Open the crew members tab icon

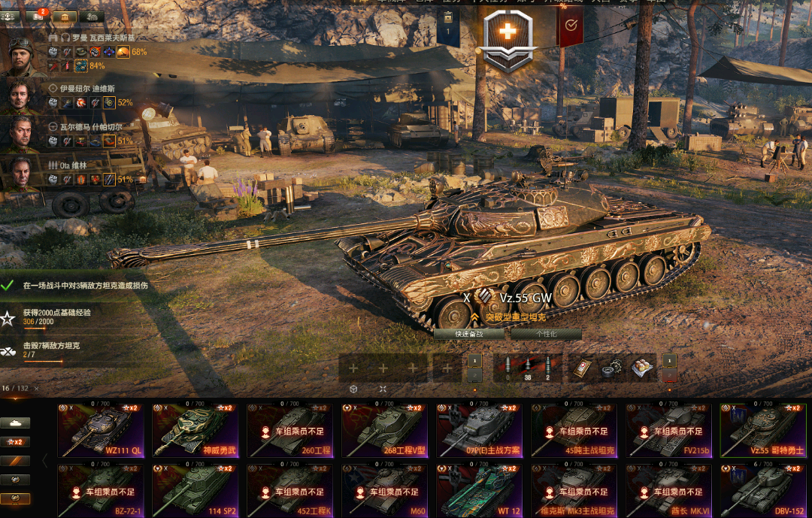coord(11,17)
